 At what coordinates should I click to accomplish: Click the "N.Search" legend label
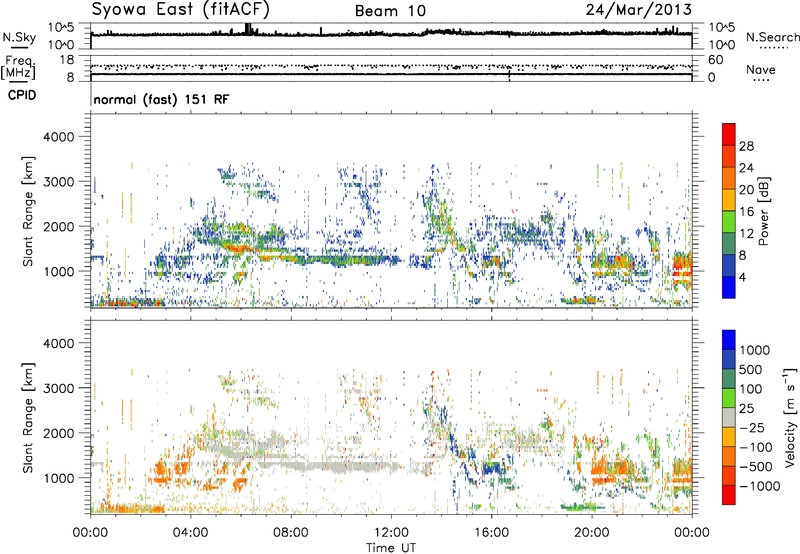click(x=772, y=37)
